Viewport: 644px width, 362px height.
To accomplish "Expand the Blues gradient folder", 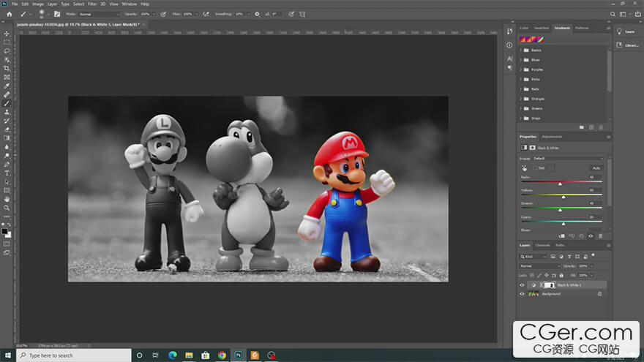I will pyautogui.click(x=521, y=60).
